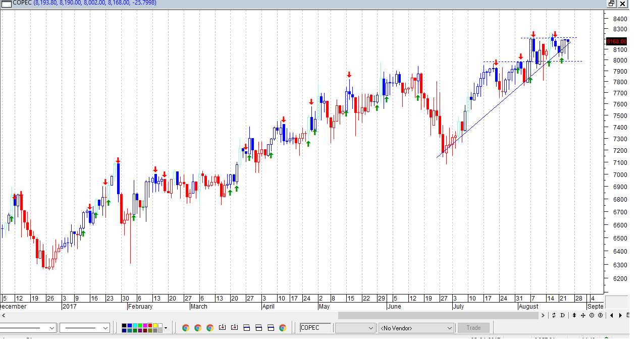Screen dimensions: 644x357
Task: Click the refresh chart icon
Action: pyautogui.click(x=554, y=316)
